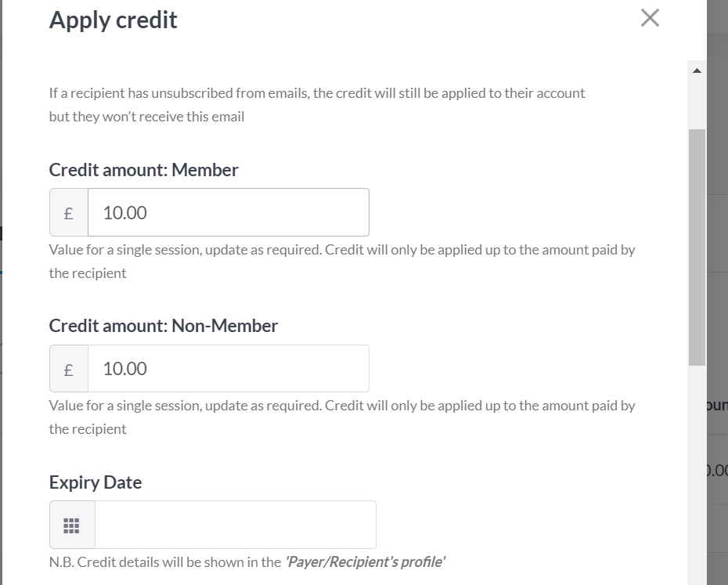The height and width of the screenshot is (585, 728).
Task: Click the dimmed page area right of dialog
Action: [x=717, y=279]
